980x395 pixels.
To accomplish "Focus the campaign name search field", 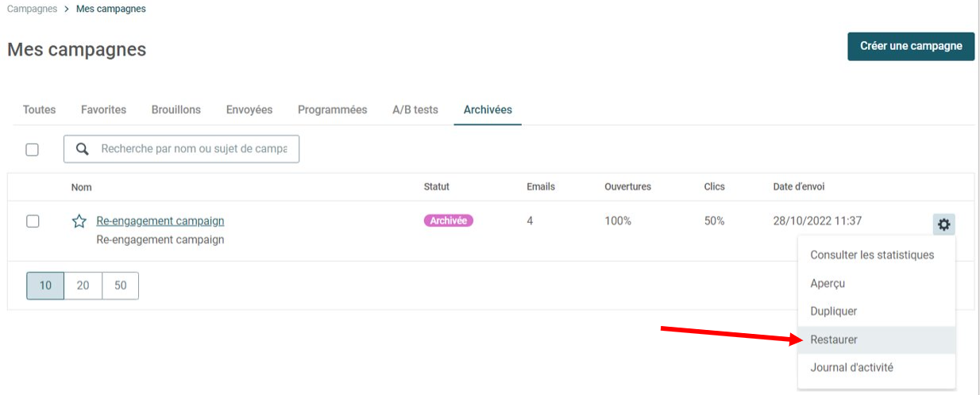I will coord(194,149).
